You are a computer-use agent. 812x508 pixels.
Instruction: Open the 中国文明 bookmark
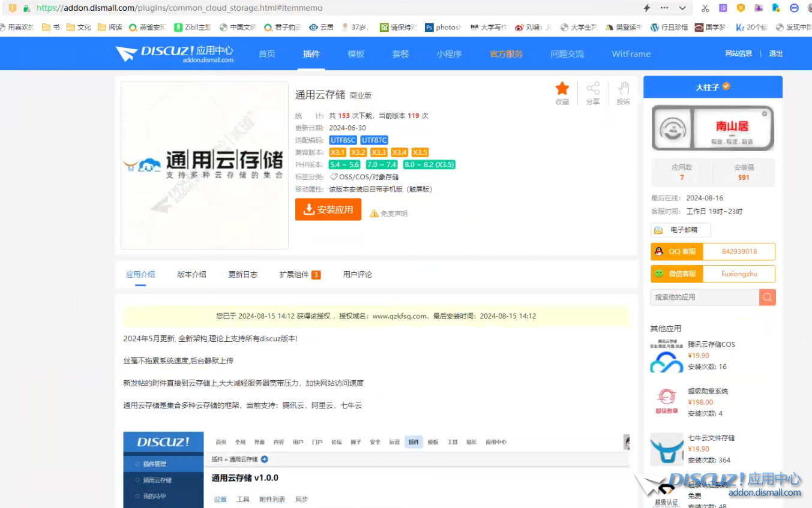coord(238,27)
